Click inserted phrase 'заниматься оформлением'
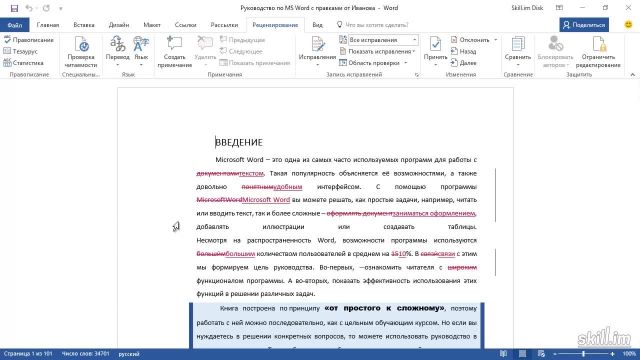Screen dimensions: 640x360 (x=434, y=213)
